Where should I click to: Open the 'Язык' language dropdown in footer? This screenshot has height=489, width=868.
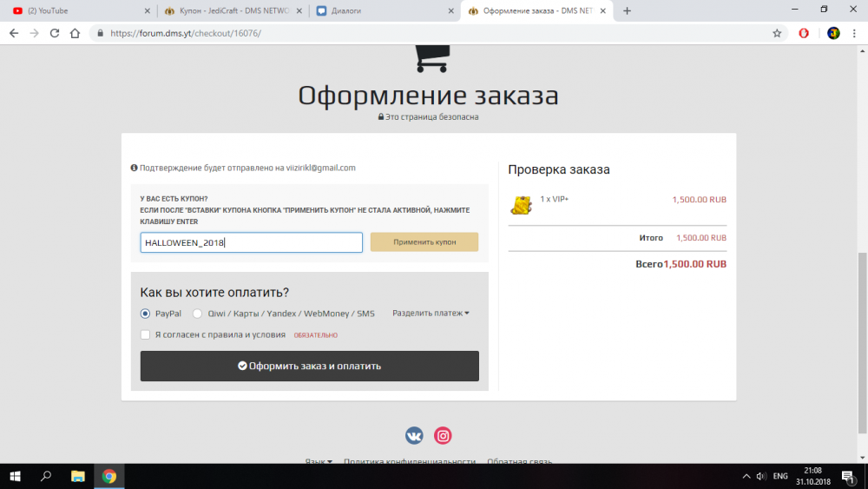[x=319, y=461]
